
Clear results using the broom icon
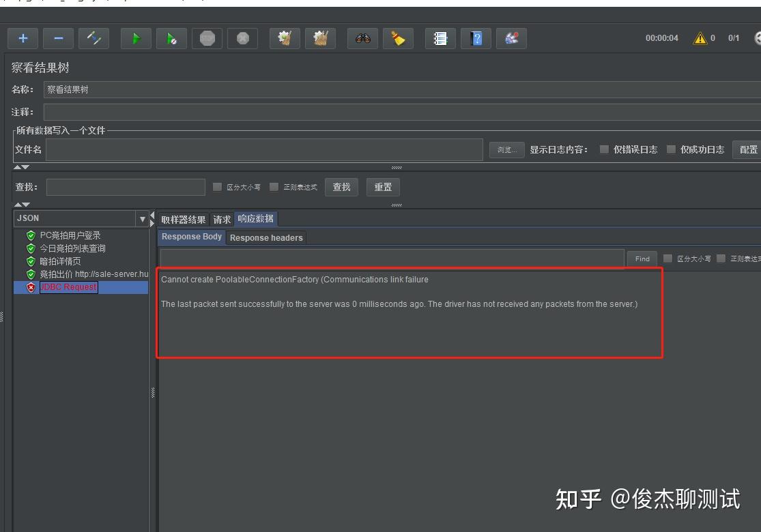click(398, 38)
